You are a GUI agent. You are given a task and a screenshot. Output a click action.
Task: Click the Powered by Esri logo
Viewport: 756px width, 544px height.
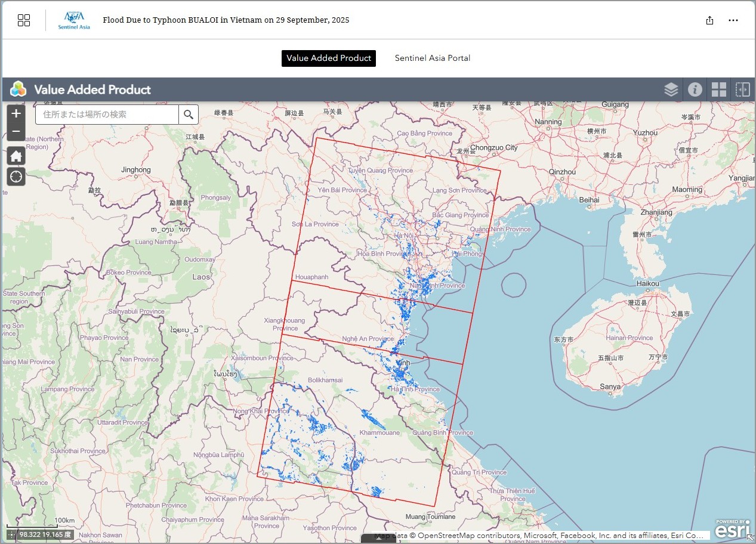(732, 529)
